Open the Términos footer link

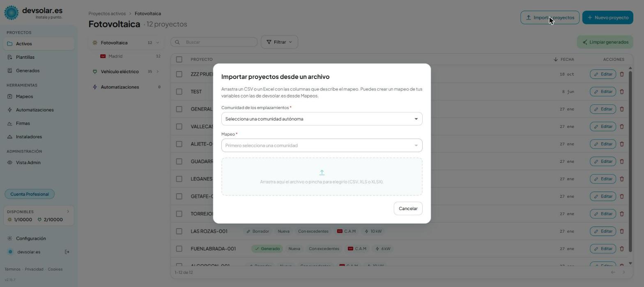pyautogui.click(x=12, y=269)
